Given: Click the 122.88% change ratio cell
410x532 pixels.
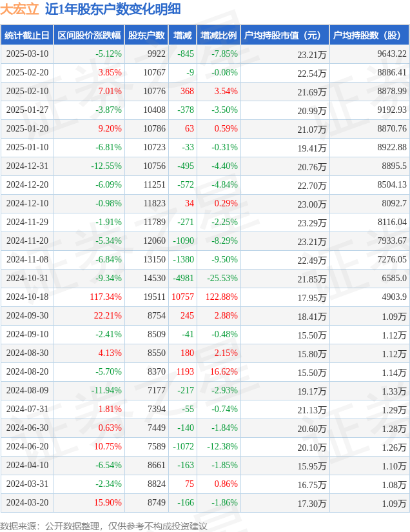Looking at the screenshot, I should click(222, 297).
